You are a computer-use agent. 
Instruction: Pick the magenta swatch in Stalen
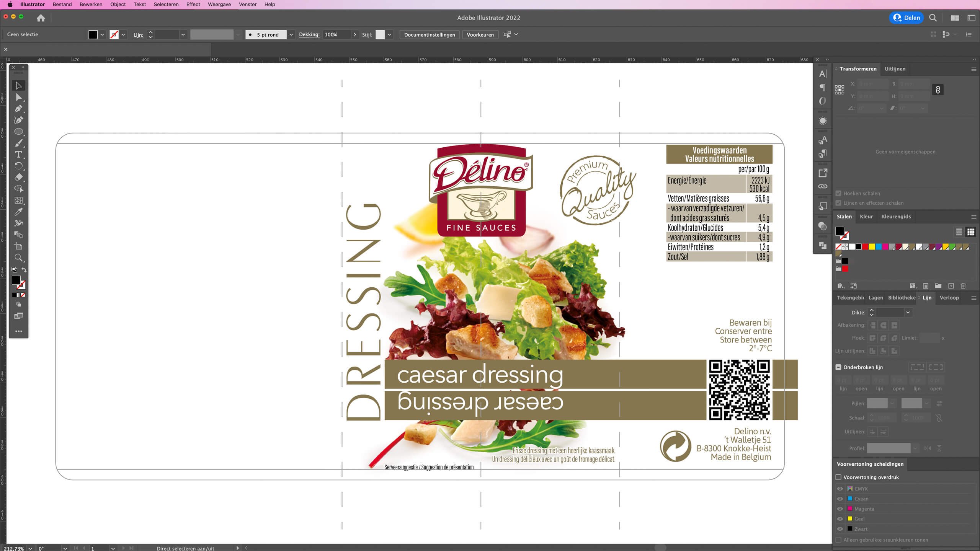tap(885, 247)
